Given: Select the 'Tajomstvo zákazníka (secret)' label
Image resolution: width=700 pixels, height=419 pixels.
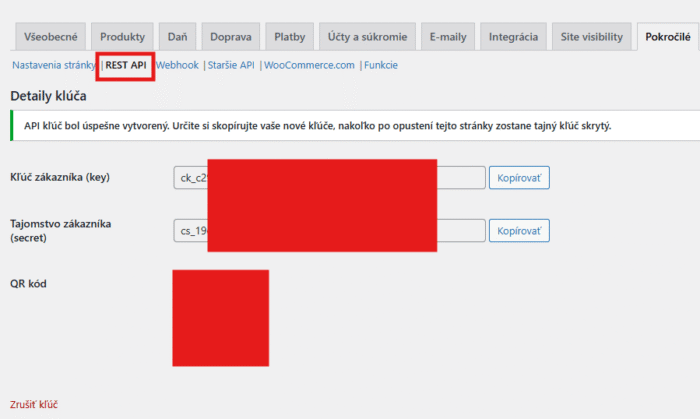Looking at the screenshot, I should (x=60, y=231).
